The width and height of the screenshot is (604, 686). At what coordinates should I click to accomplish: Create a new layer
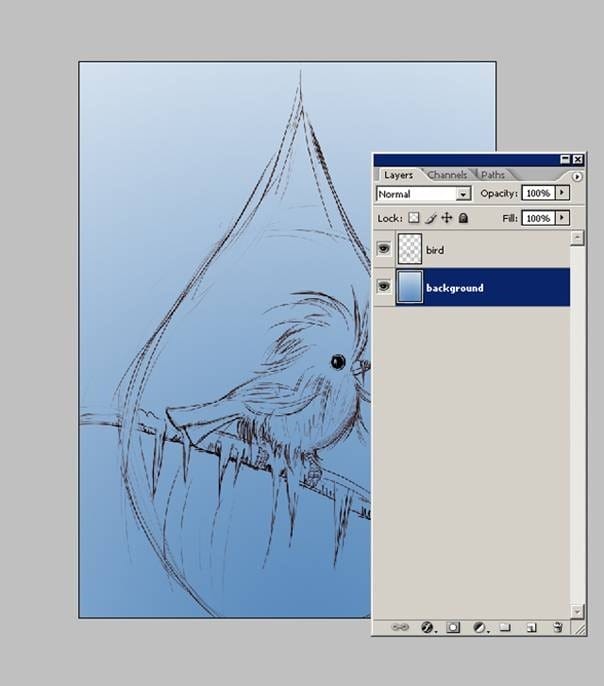[x=532, y=627]
